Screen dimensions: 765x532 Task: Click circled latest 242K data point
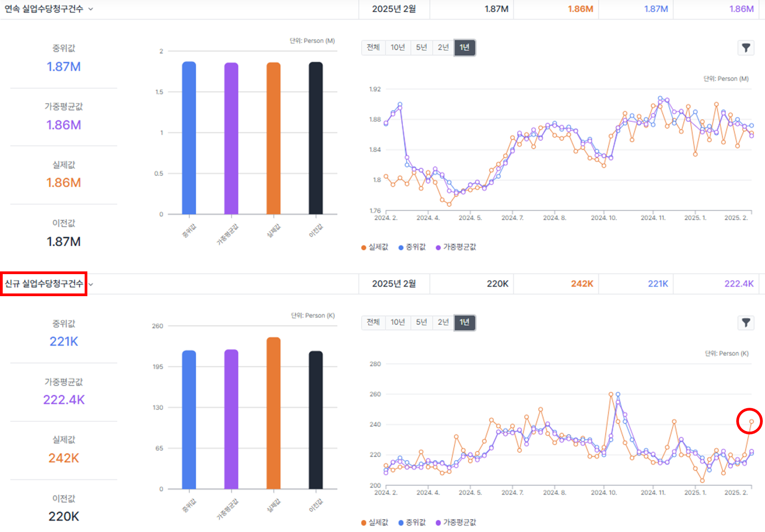point(751,422)
